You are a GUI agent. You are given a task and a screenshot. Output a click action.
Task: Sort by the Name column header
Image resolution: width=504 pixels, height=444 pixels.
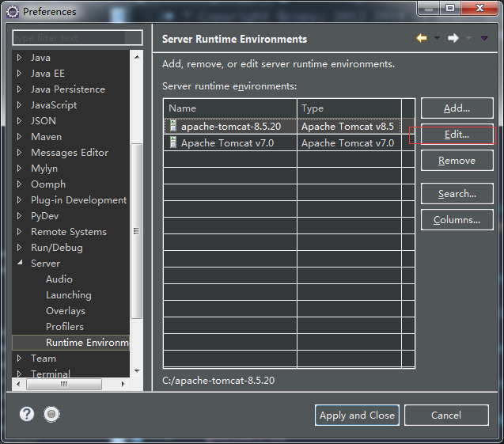point(230,108)
